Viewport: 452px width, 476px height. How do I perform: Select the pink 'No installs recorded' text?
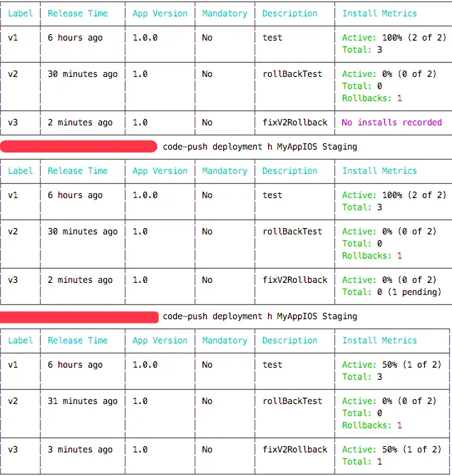[x=391, y=123]
